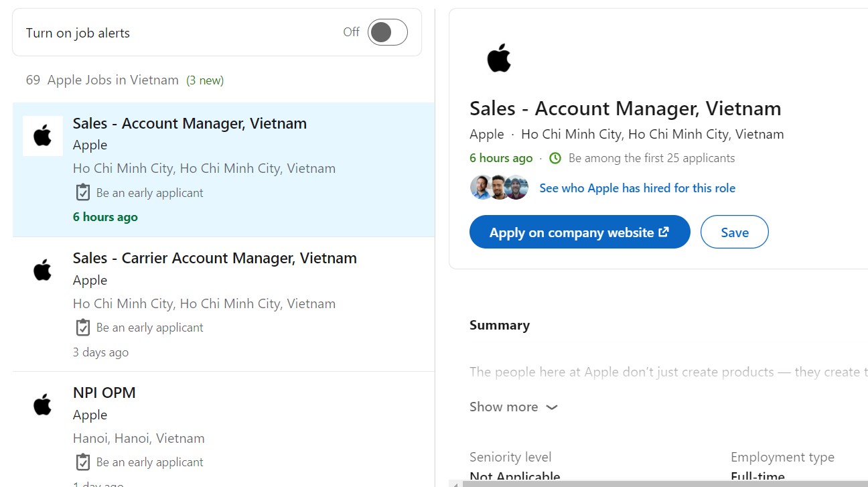The image size is (868, 487).
Task: Click early applicant clipboard icon under Carrier listing
Action: coord(82,328)
